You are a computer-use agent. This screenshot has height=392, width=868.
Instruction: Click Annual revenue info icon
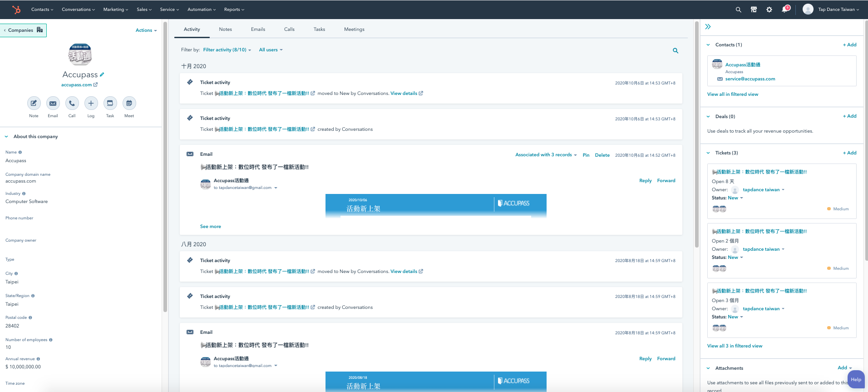(38, 359)
